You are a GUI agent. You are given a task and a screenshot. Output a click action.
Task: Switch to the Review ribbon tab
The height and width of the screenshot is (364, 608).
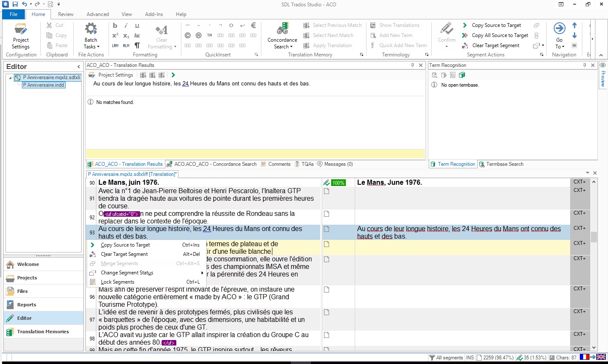click(x=66, y=14)
